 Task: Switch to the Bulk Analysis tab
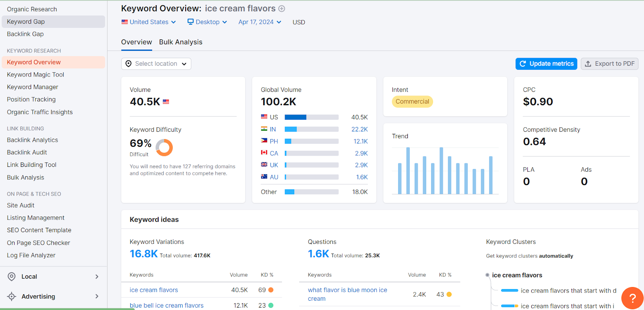[x=181, y=42]
